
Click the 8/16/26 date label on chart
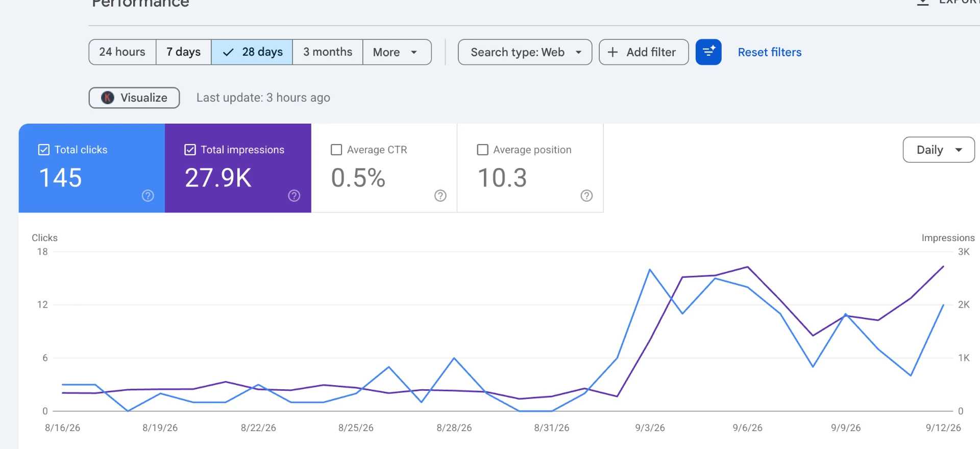pyautogui.click(x=62, y=428)
